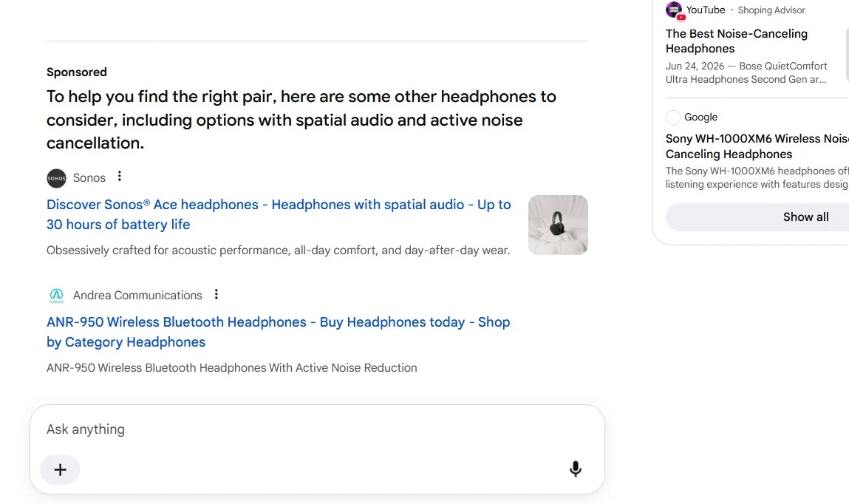Image resolution: width=849 pixels, height=504 pixels.
Task: Click the Sonos headphones thumbnail image
Action: (x=558, y=225)
